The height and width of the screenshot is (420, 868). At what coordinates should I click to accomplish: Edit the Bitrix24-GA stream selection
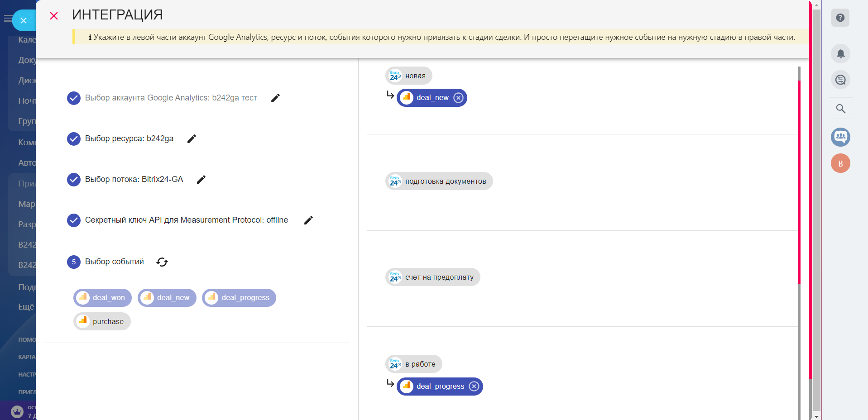tap(201, 179)
